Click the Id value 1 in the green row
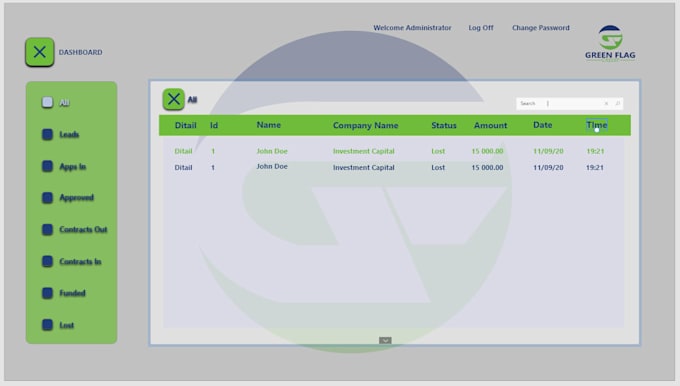Image resolution: width=680 pixels, height=386 pixels. pos(213,151)
